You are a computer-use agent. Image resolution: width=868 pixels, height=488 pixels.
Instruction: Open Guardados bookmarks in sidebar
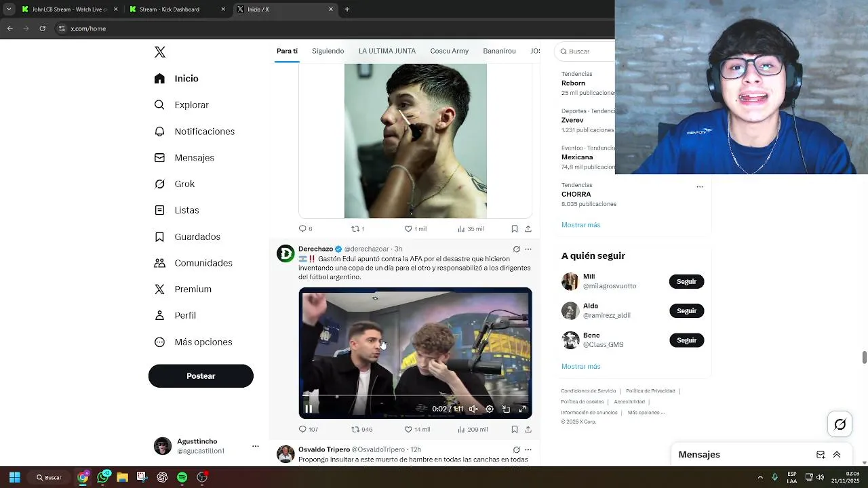coord(187,237)
